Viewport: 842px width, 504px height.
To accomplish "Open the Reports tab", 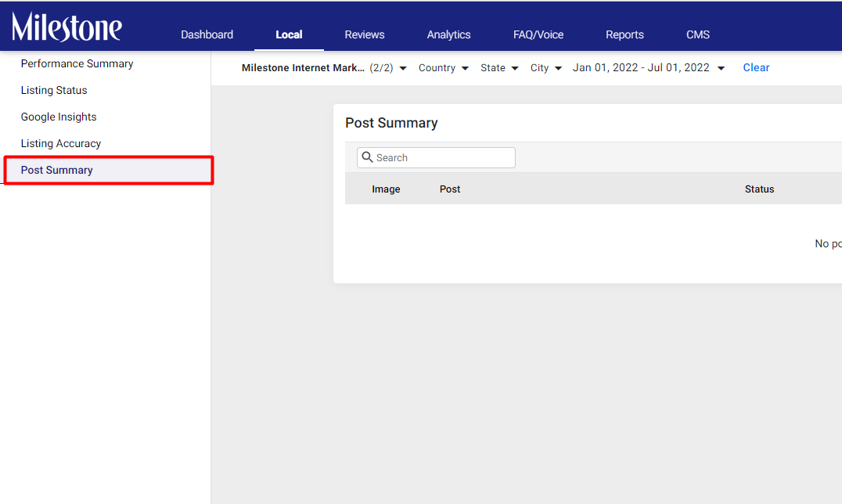I will (624, 34).
